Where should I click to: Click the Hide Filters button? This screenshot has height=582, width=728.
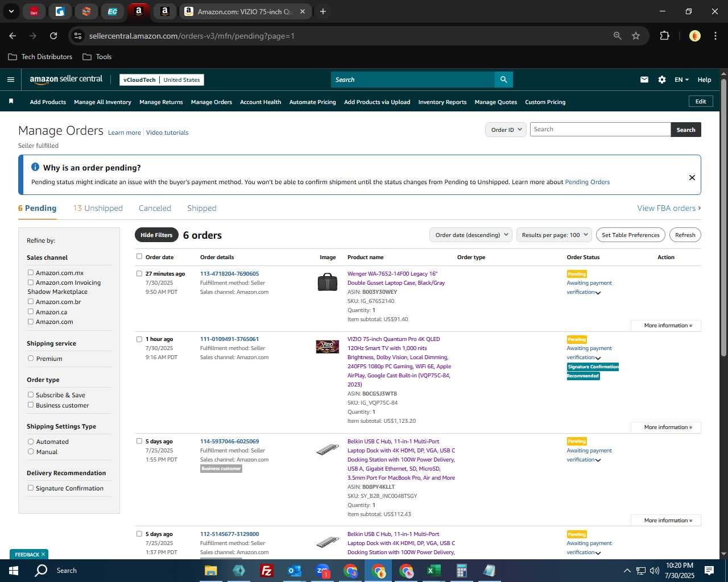tap(156, 235)
